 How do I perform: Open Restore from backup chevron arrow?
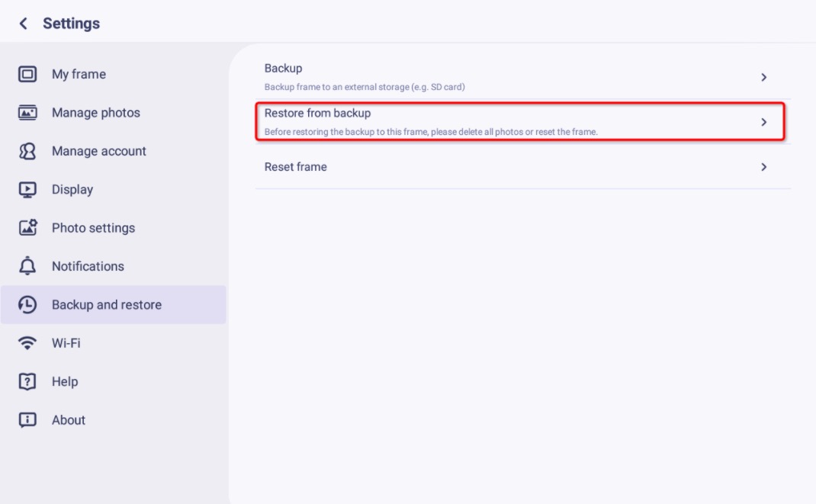coord(763,122)
